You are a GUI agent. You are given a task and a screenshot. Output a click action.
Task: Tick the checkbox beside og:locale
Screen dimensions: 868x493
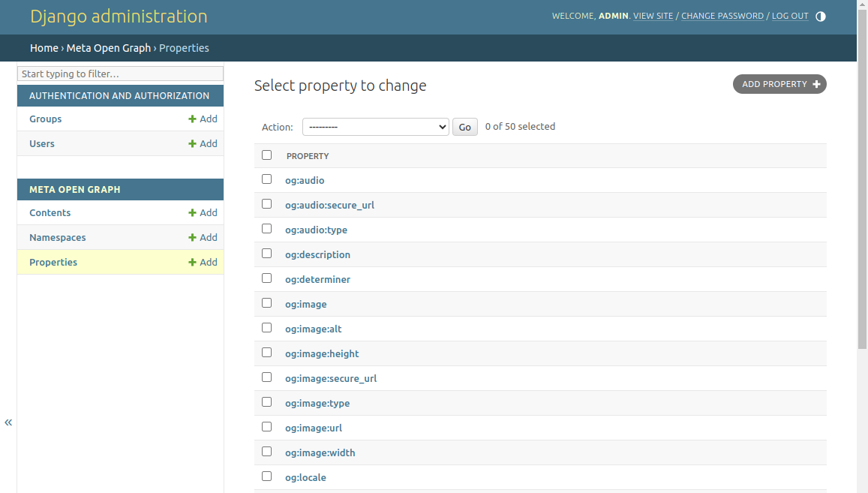(267, 476)
